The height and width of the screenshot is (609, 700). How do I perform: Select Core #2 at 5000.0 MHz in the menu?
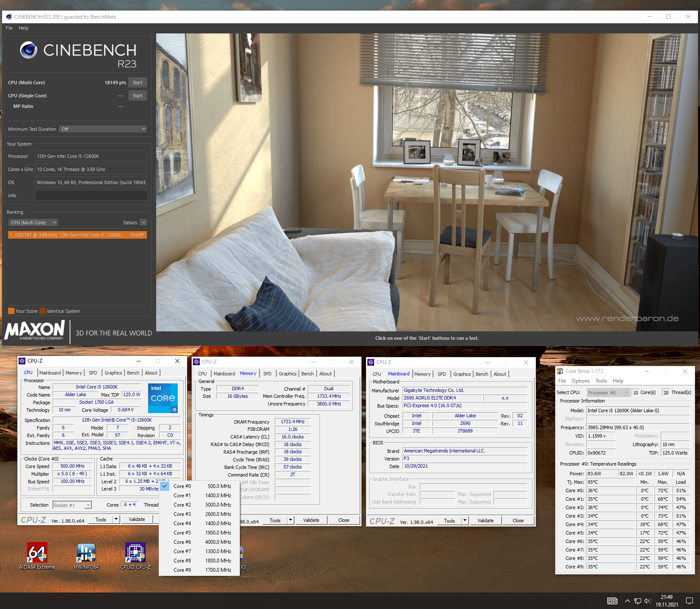point(199,505)
